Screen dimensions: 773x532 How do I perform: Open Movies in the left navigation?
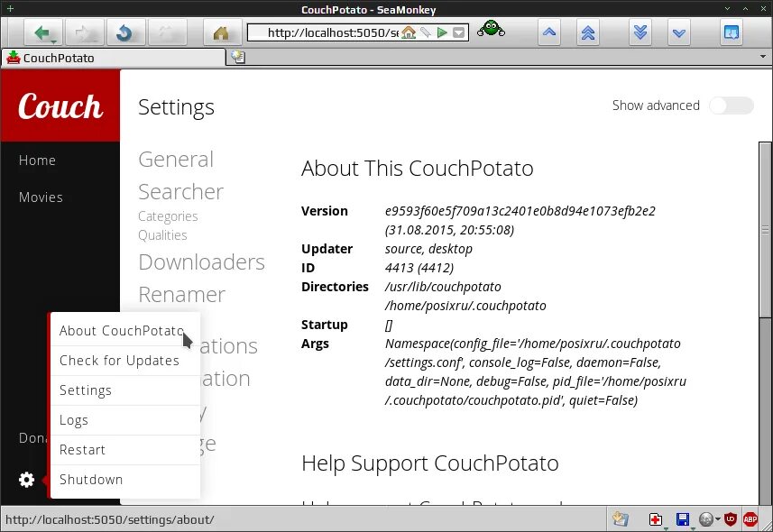(41, 197)
